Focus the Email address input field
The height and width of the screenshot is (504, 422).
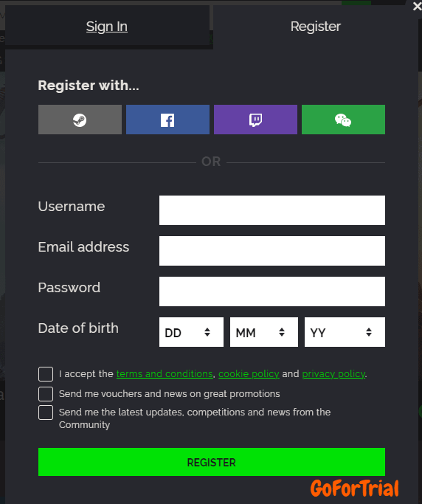pos(272,251)
